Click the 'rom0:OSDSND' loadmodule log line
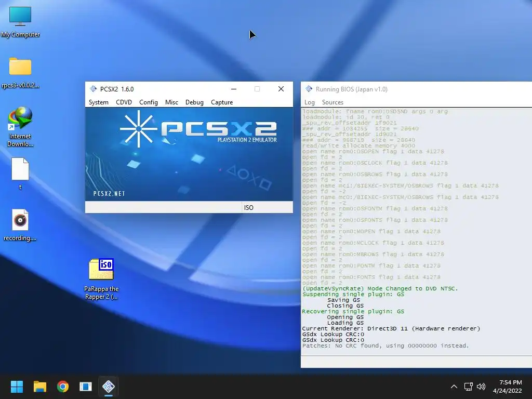This screenshot has width=532, height=399. pyautogui.click(x=375, y=111)
